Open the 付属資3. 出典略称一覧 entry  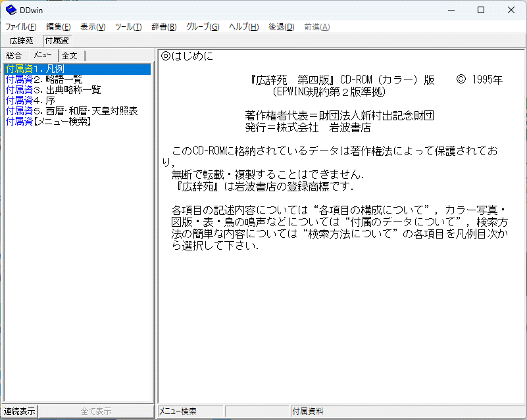[x=53, y=90]
